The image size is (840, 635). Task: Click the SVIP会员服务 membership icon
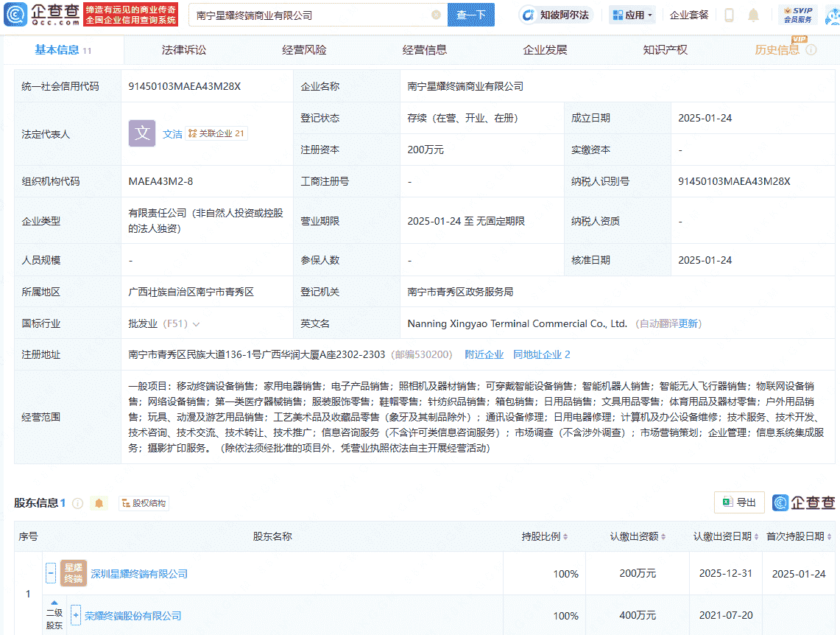pyautogui.click(x=800, y=14)
